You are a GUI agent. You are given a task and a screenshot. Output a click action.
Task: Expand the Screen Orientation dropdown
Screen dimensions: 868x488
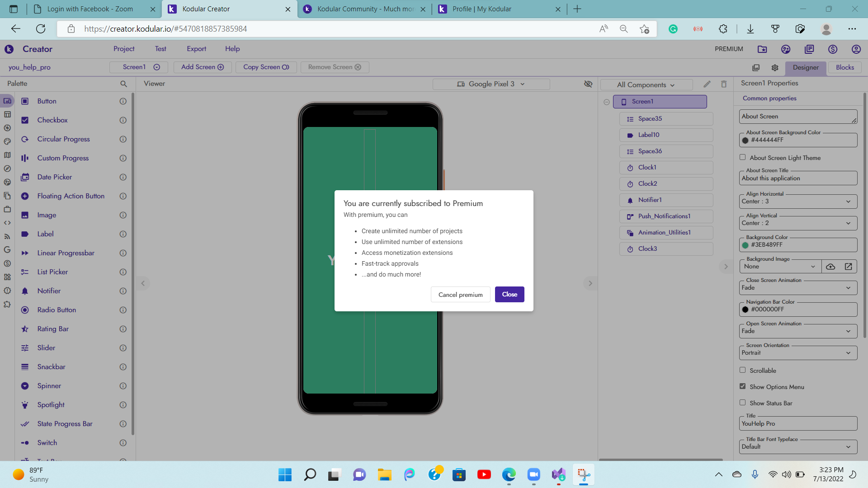coord(798,353)
